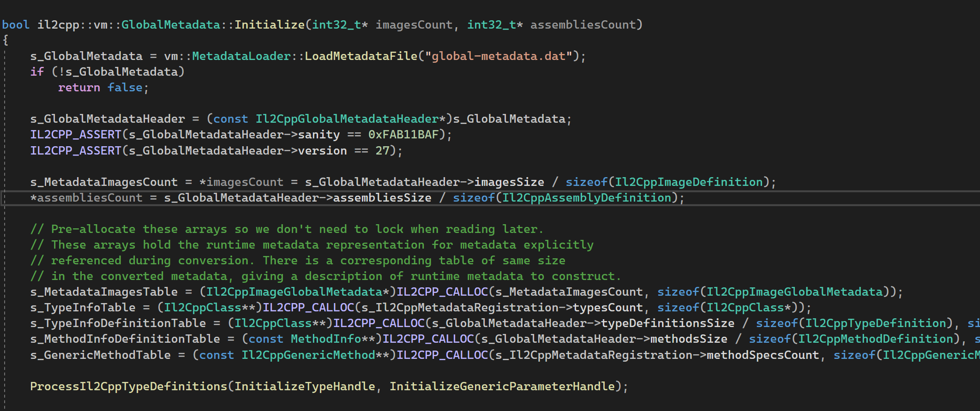
Task: Click 'bool' return type keyword
Action: 16,25
